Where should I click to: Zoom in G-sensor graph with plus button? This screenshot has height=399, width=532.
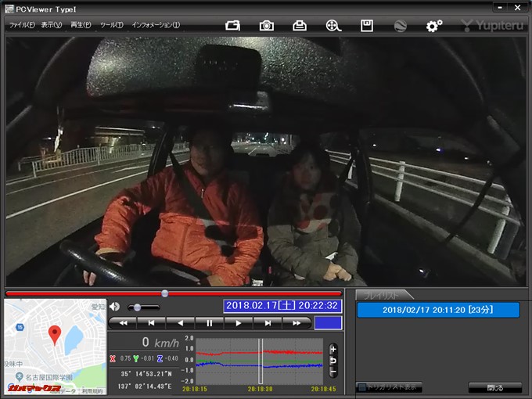333,349
